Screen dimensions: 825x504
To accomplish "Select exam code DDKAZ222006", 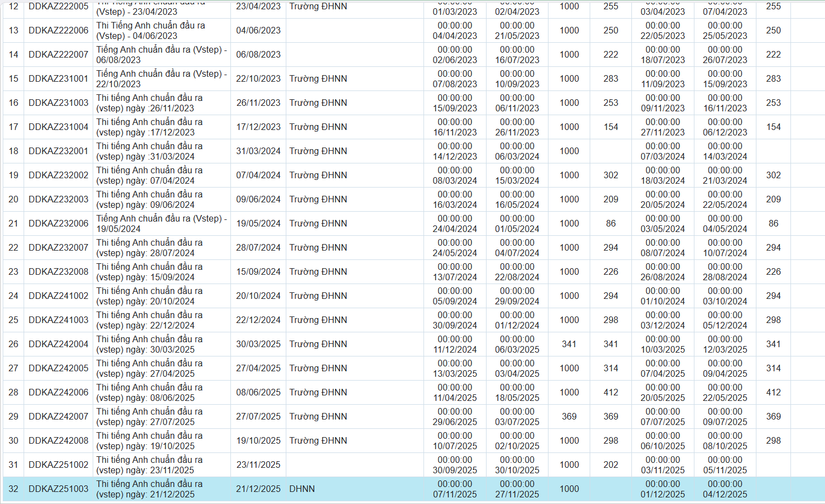I will click(58, 30).
